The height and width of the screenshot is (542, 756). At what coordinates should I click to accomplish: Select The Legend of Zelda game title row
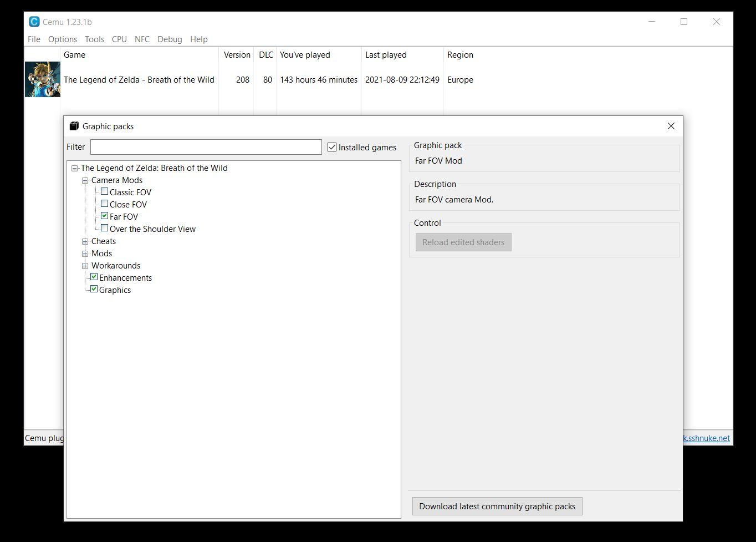click(x=139, y=80)
